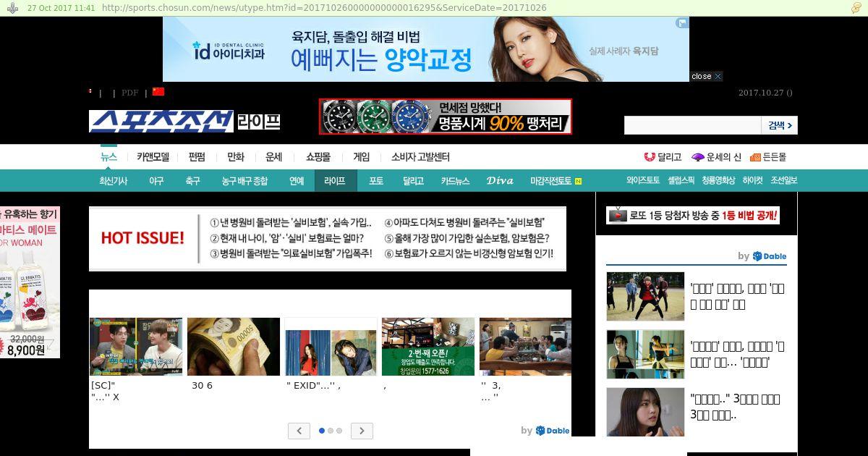The image size is (868, 456).
Task: Open the 게임 menu item
Action: pos(361,156)
